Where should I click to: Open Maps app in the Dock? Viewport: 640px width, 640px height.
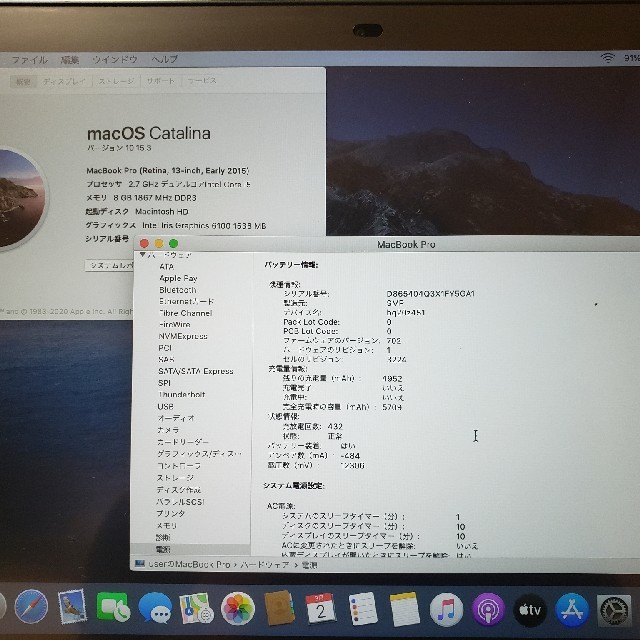point(196,608)
